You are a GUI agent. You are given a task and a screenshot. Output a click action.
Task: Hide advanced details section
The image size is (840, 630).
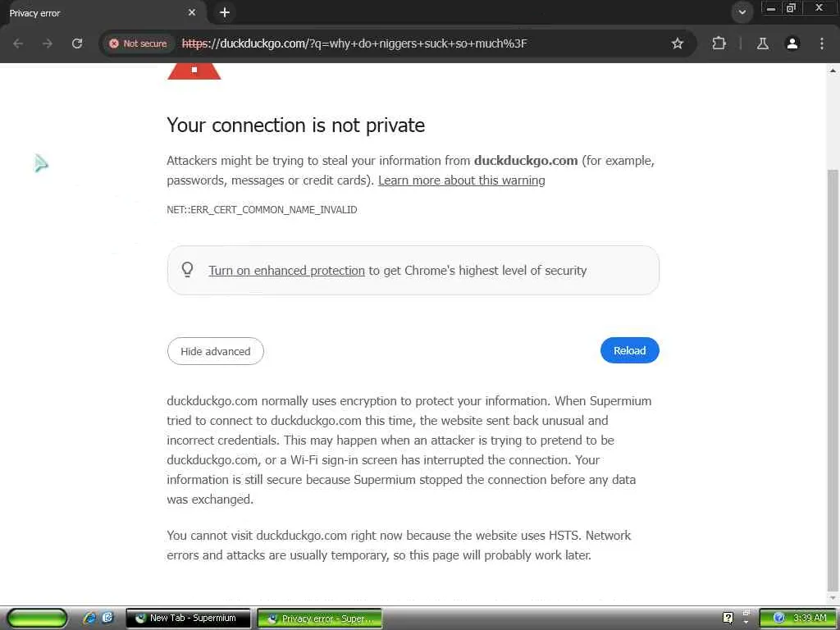(x=215, y=351)
